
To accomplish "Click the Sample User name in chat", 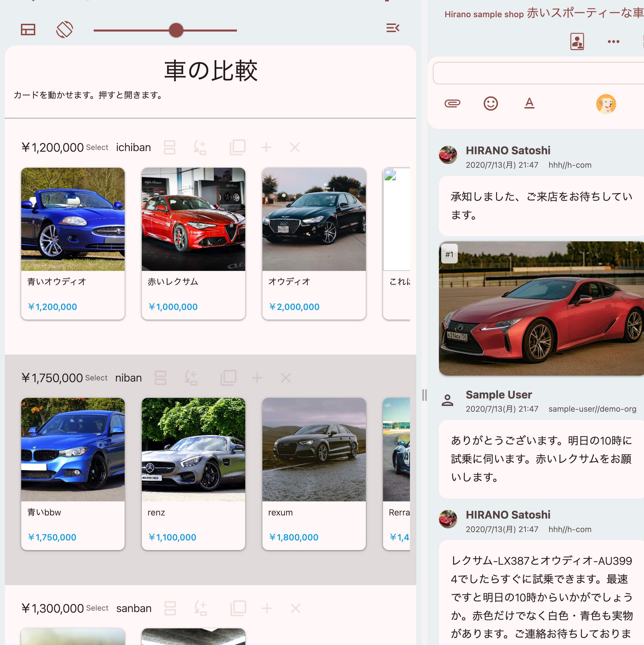I will point(499,395).
